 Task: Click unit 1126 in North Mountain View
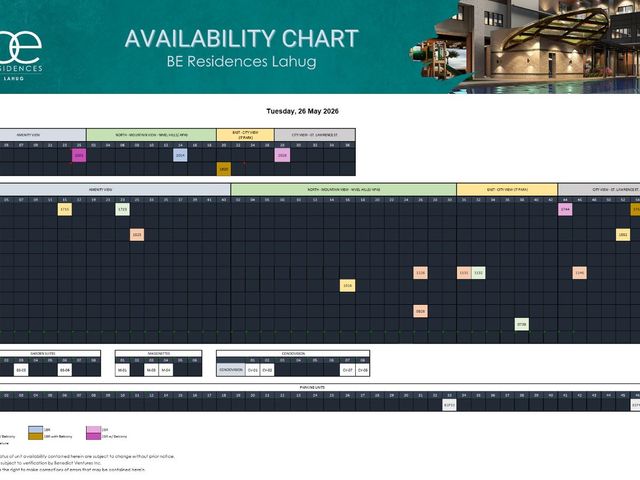coord(420,273)
